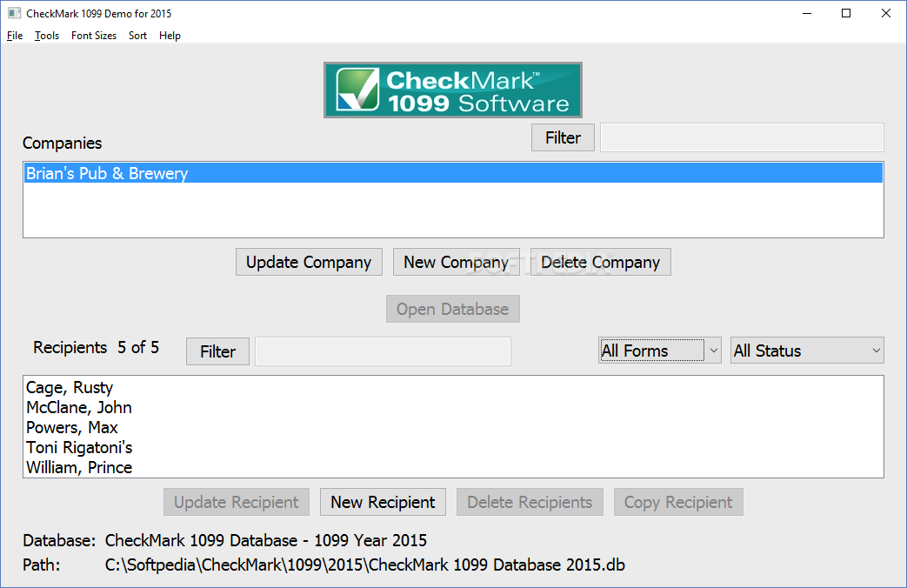This screenshot has height=588, width=907.
Task: Select Brian's Pub & Brewery company
Action: (x=454, y=173)
